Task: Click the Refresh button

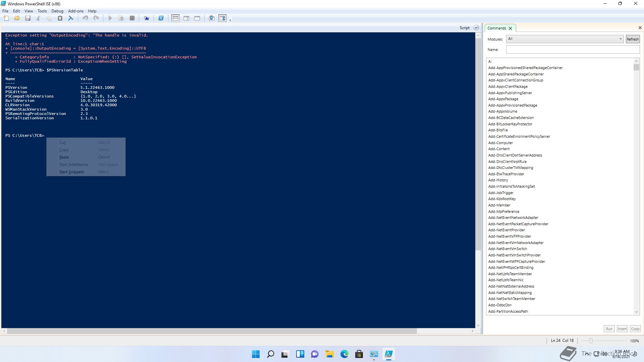Action: 633,39
